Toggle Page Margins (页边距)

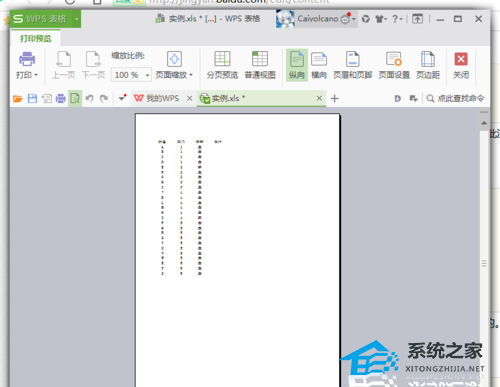point(428,65)
